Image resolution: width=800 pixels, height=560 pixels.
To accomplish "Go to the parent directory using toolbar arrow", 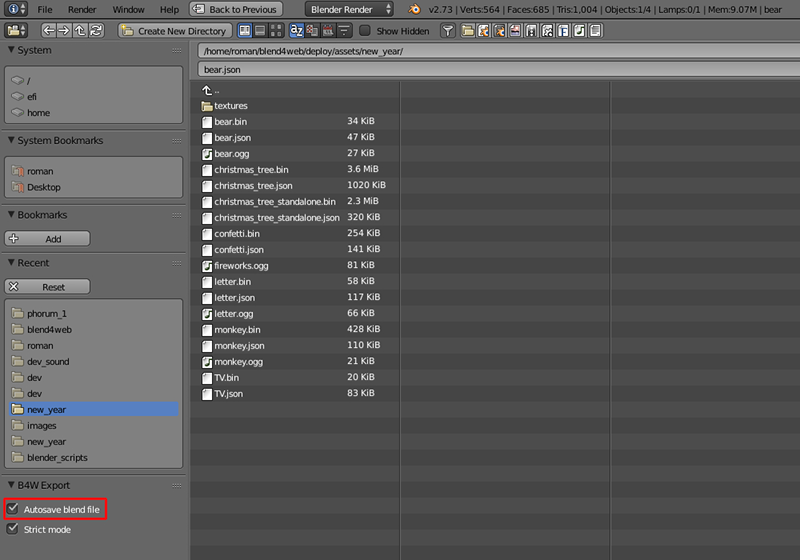I will click(x=80, y=31).
